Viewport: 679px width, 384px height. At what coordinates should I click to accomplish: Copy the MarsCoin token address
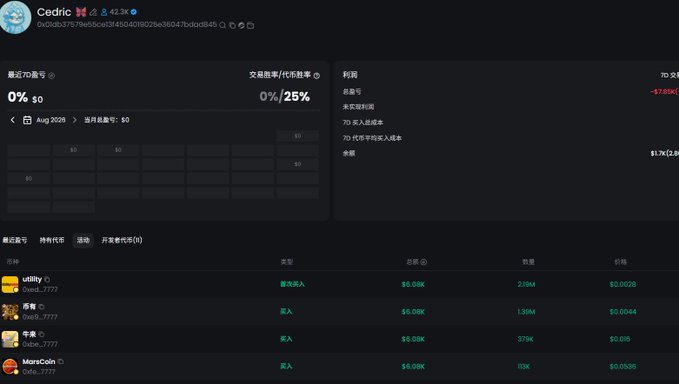(61, 361)
